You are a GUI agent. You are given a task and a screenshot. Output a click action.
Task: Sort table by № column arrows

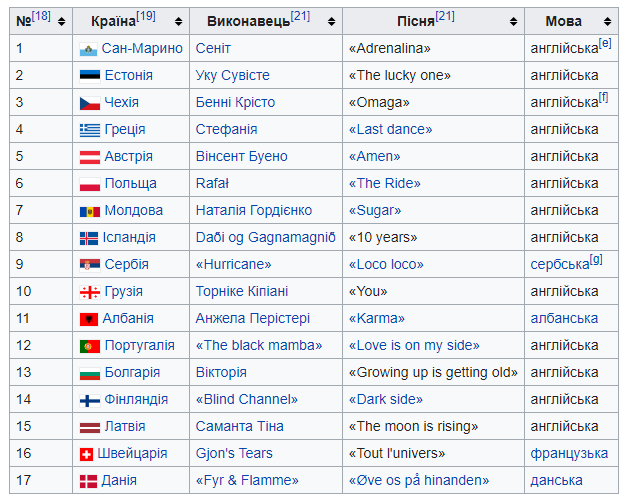coord(61,21)
